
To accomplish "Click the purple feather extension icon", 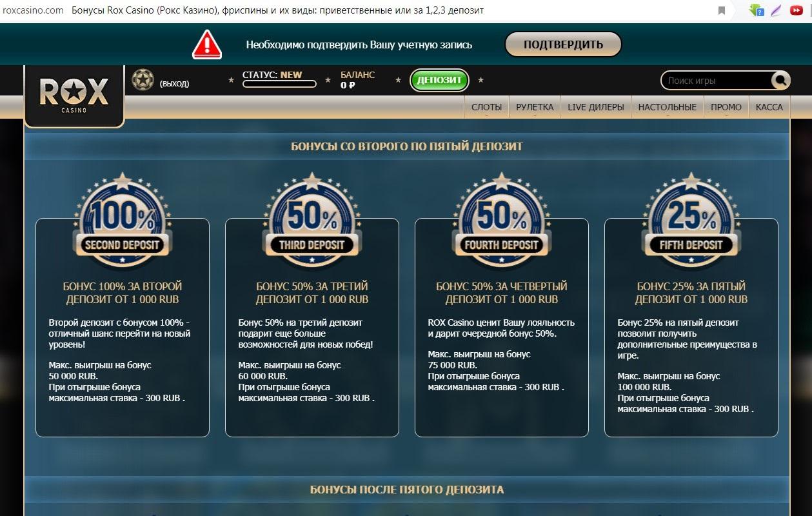I will (777, 10).
